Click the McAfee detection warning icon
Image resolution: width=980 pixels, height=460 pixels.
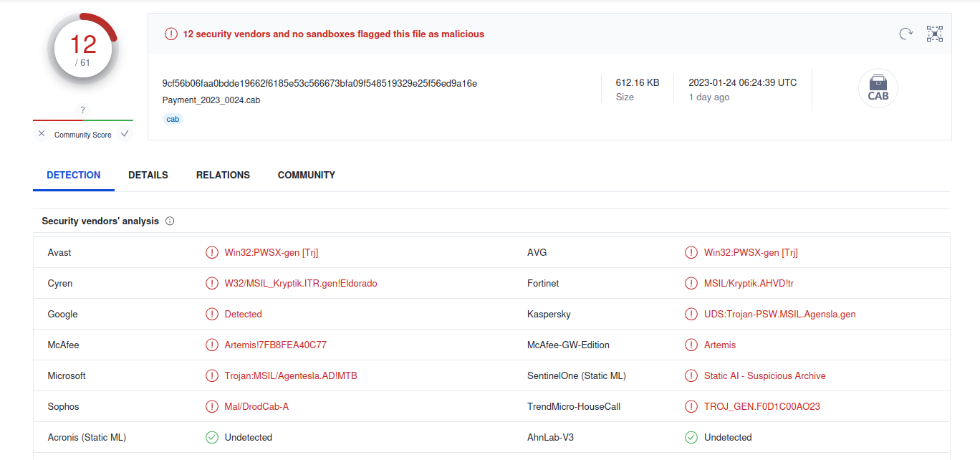tap(212, 345)
